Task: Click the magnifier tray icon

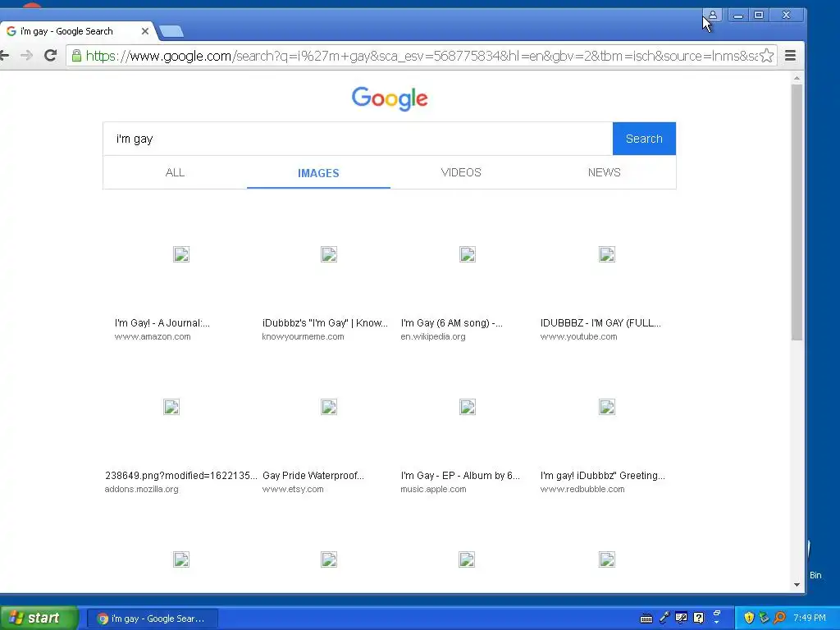Action: tap(779, 618)
